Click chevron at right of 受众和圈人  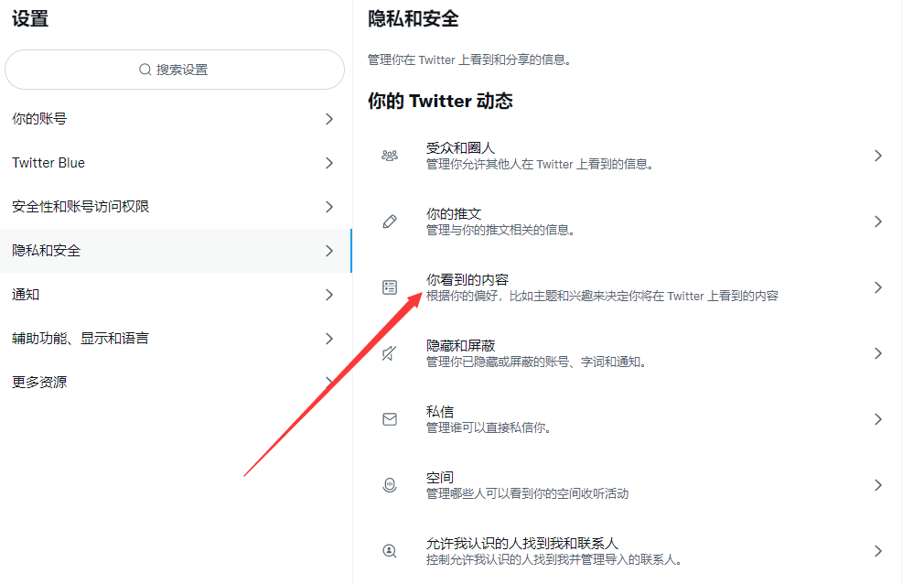pyautogui.click(x=878, y=156)
